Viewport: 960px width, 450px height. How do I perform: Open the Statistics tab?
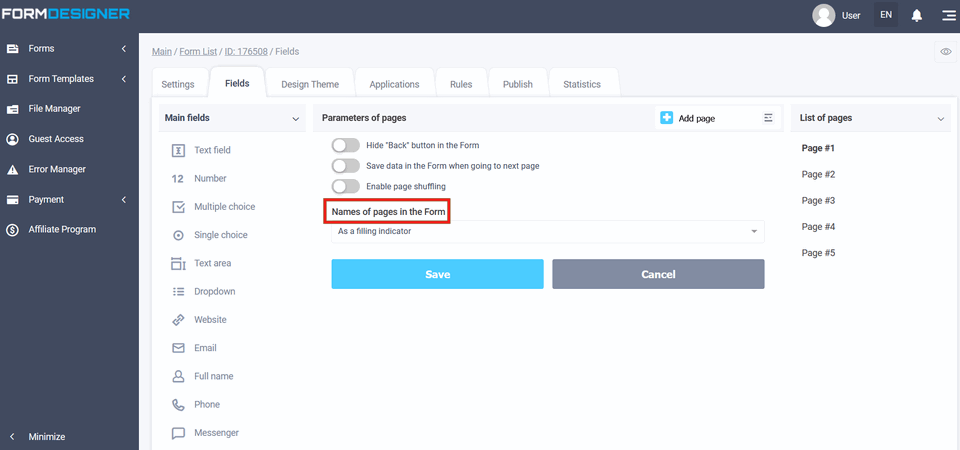[582, 84]
